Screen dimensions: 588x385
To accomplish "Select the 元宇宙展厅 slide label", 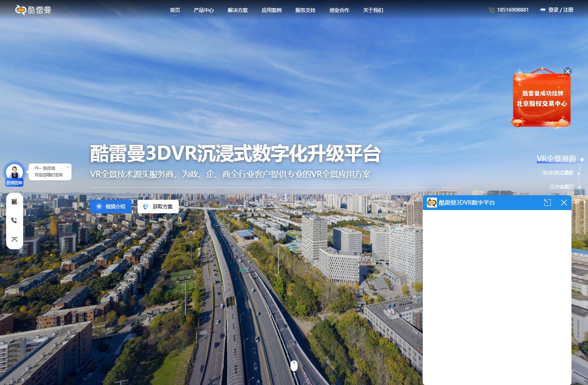I will coord(562,187).
